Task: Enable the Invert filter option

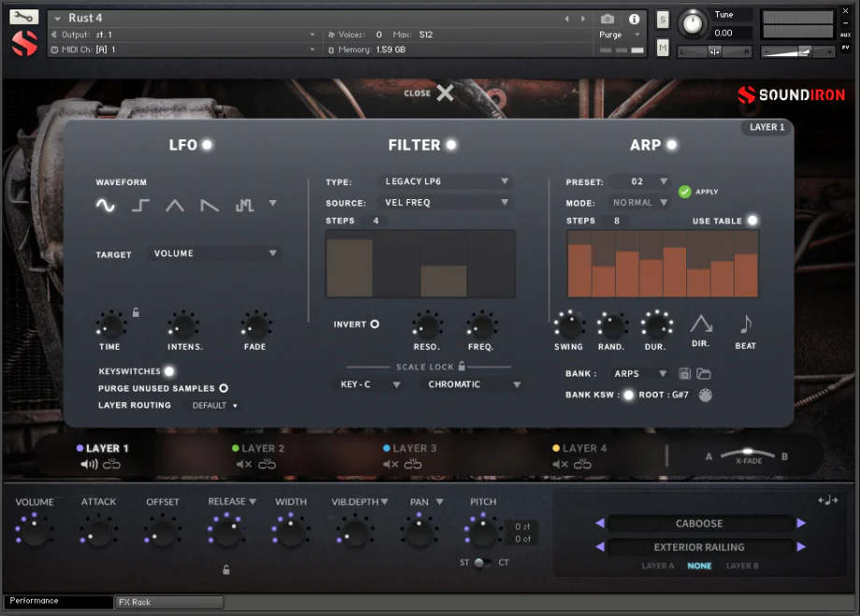Action: click(375, 324)
